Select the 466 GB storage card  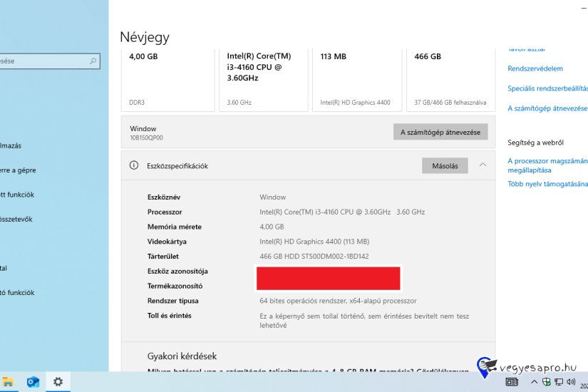tap(450, 78)
